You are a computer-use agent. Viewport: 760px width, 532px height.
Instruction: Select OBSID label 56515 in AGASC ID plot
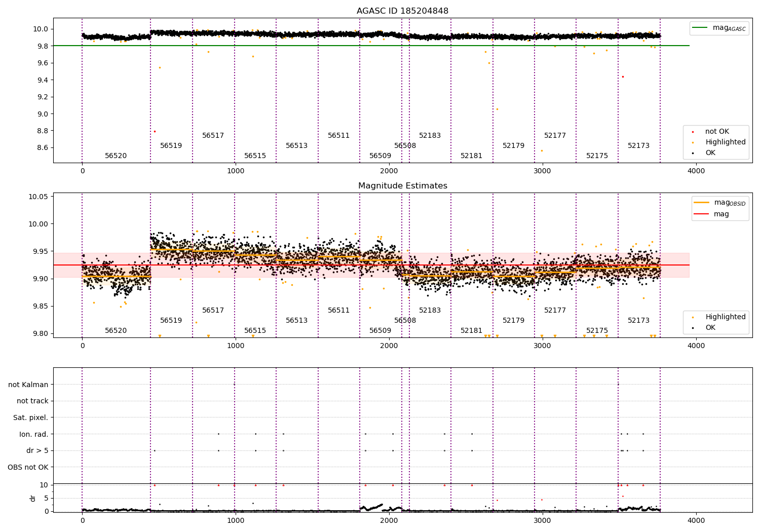(255, 156)
